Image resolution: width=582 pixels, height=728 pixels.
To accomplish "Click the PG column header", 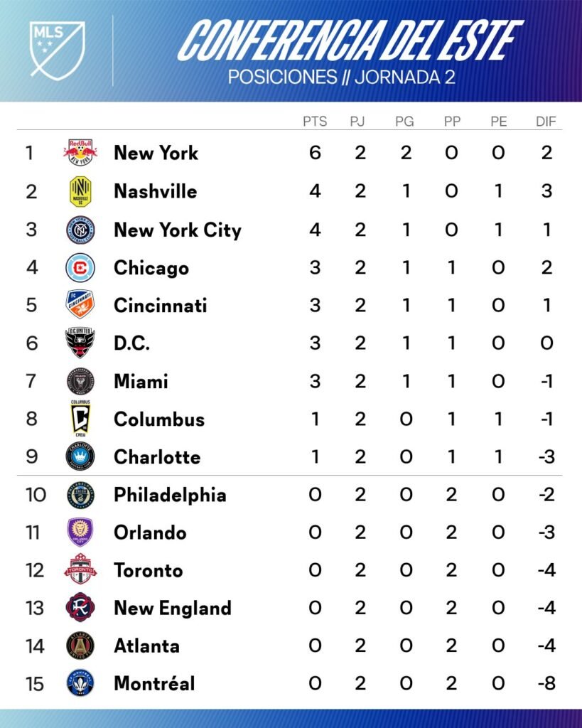I will [x=404, y=122].
